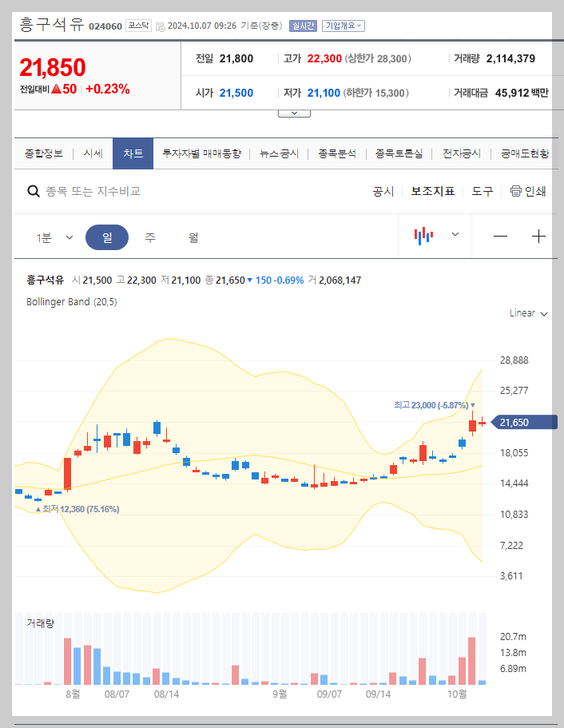Click the search magnifier icon
Viewport: 564px width, 728px height.
click(33, 191)
